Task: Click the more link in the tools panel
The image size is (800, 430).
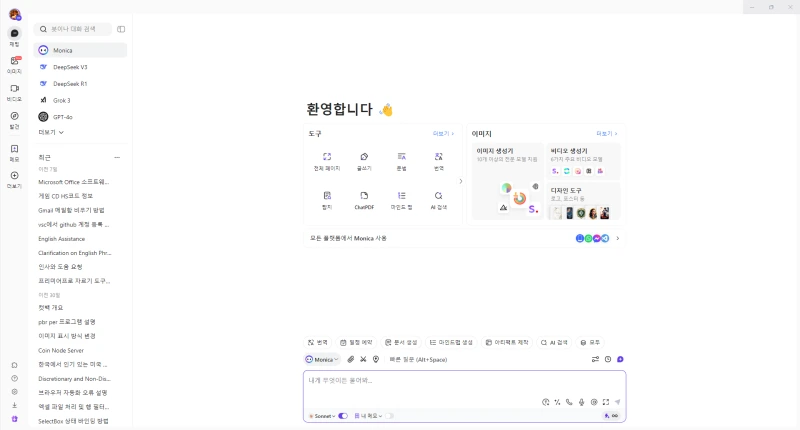Action: [443, 134]
